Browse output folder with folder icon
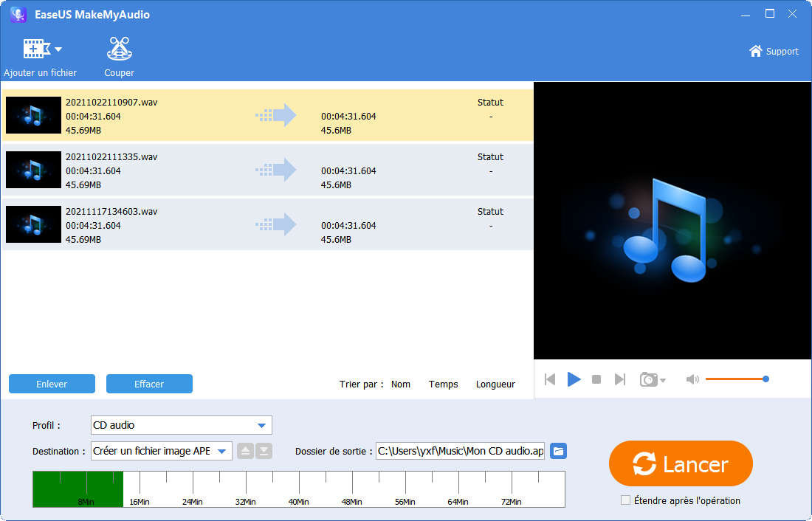 (x=558, y=451)
